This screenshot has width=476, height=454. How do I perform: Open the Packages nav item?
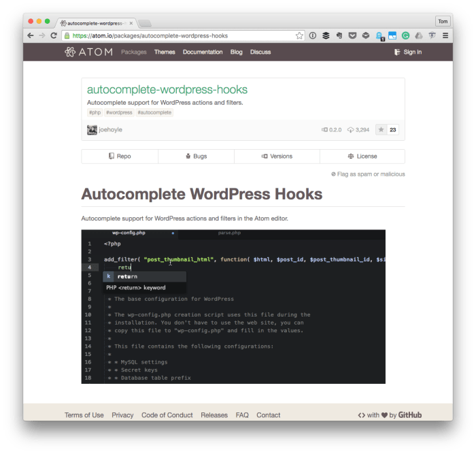[134, 52]
